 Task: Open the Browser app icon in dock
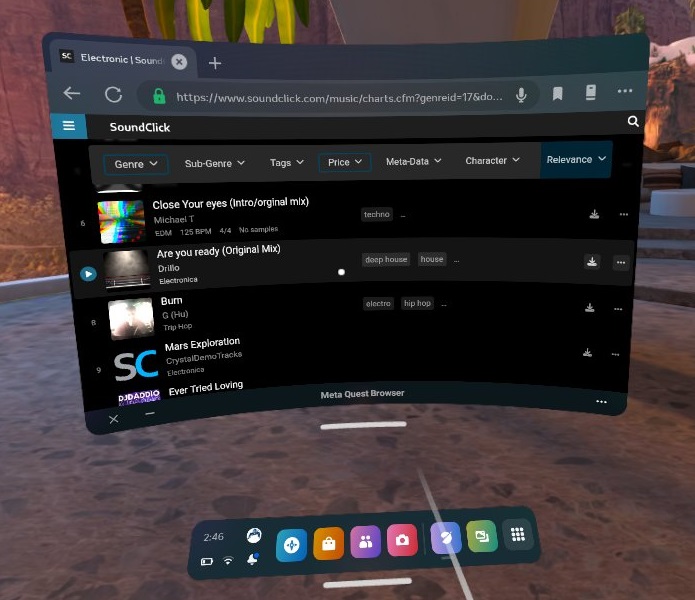click(446, 538)
